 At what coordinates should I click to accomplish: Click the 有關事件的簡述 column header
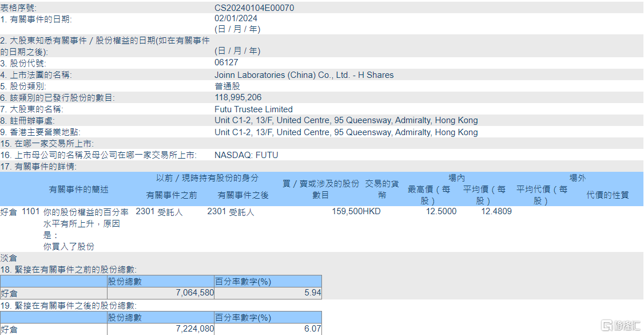78,190
